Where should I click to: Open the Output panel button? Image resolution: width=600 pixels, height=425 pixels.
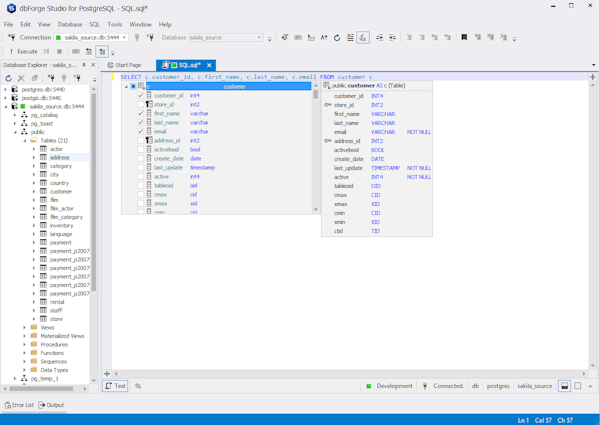(51, 405)
